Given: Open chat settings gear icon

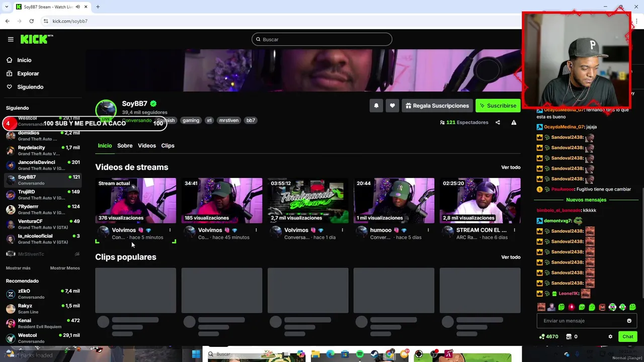Looking at the screenshot, I should [x=610, y=336].
